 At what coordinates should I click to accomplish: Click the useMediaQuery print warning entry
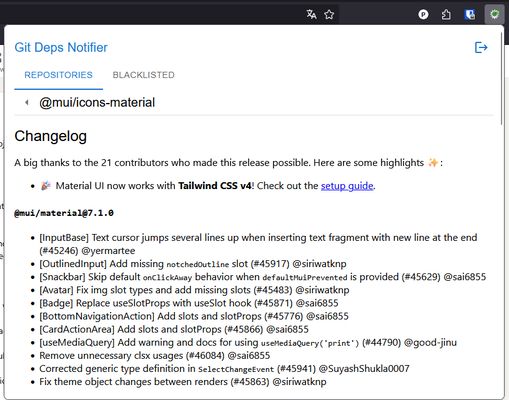point(248,343)
